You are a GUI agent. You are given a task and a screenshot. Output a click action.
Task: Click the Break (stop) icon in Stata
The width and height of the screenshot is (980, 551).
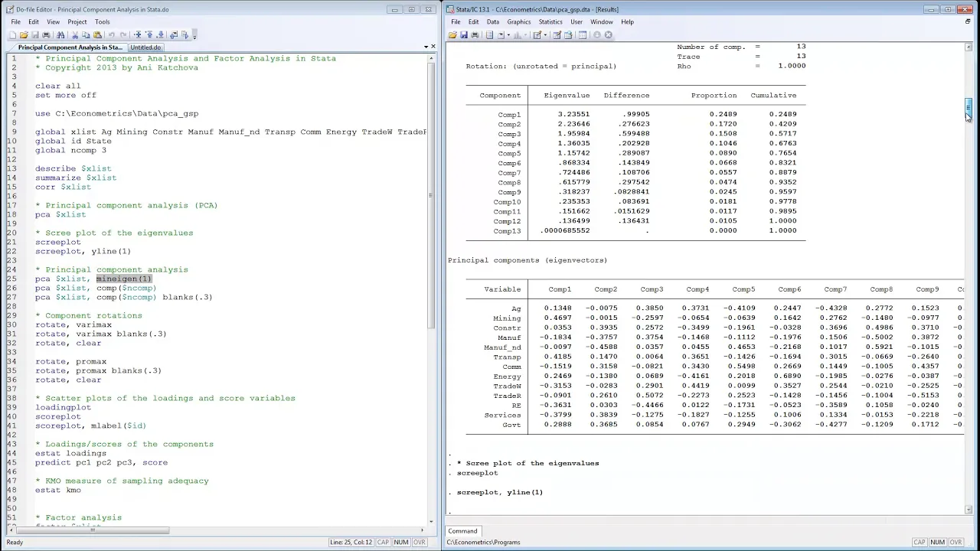609,35
